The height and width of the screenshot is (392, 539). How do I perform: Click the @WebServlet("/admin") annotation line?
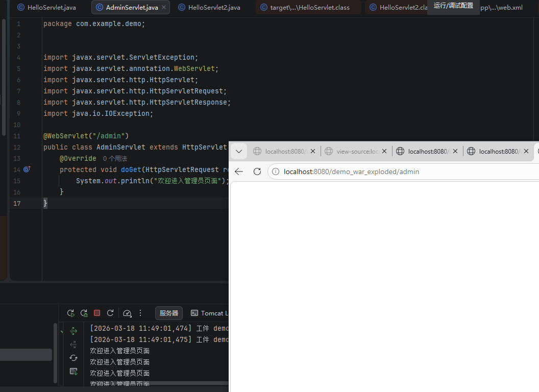click(86, 136)
